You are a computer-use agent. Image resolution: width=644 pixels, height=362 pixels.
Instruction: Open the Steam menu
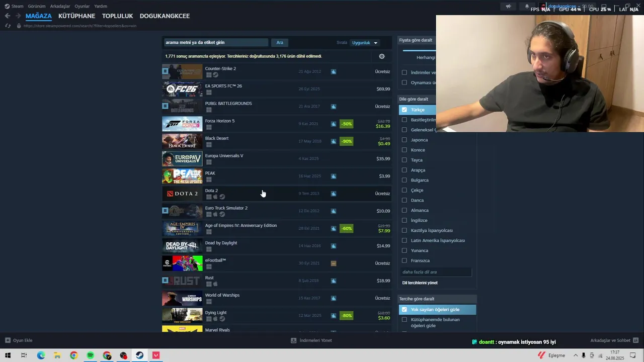click(14, 7)
